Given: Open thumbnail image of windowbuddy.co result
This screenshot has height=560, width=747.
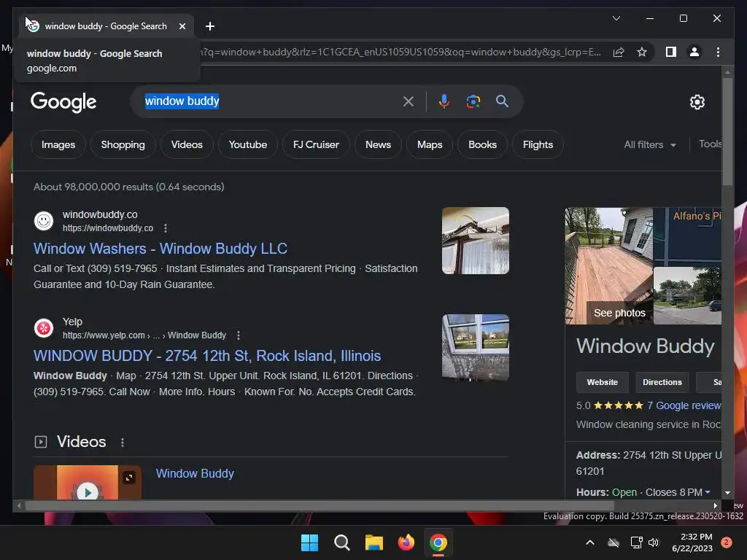Looking at the screenshot, I should point(476,241).
